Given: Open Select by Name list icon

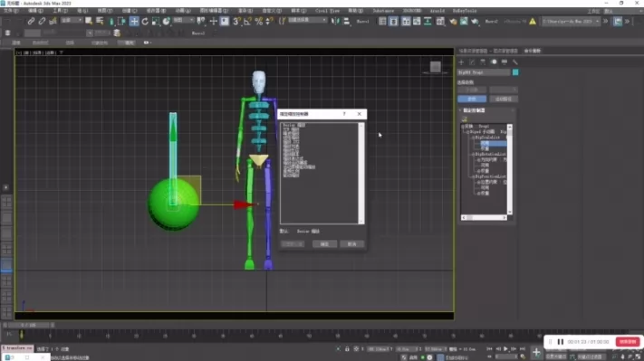Looking at the screenshot, I should coord(100,21).
